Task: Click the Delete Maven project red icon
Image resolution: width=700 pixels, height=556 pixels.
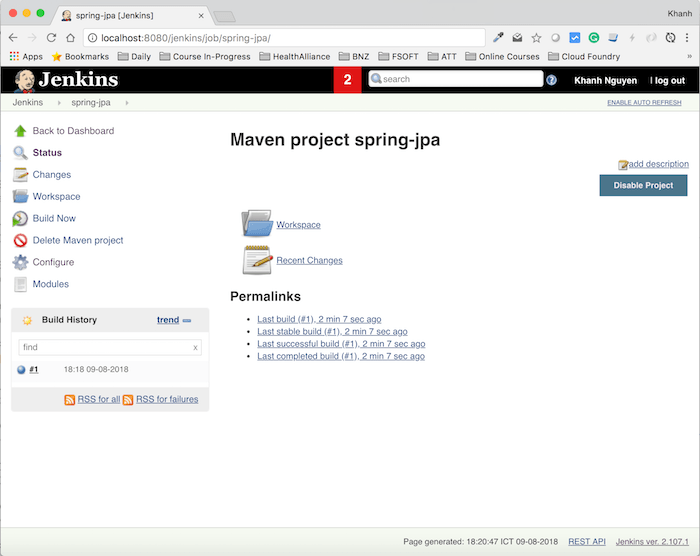Action: point(20,240)
